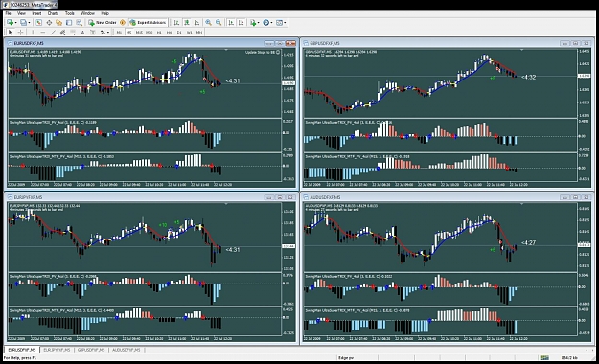Open the Tools menu
The width and height of the screenshot is (599, 364).
pos(70,13)
